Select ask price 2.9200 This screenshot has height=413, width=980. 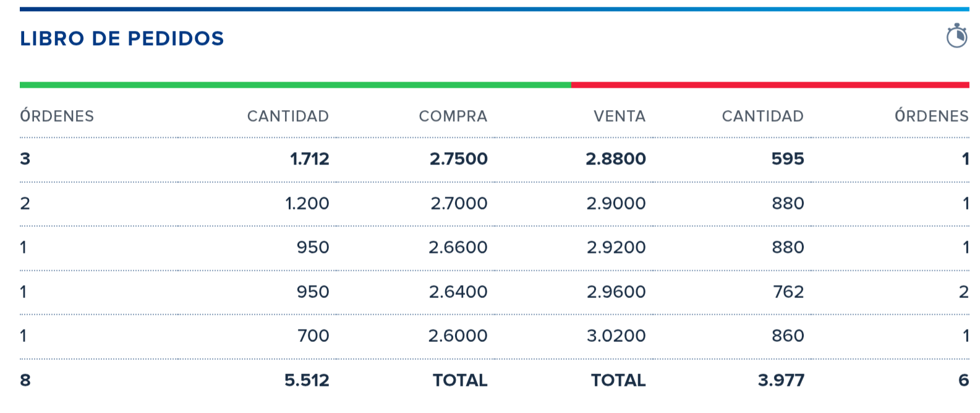tap(616, 247)
